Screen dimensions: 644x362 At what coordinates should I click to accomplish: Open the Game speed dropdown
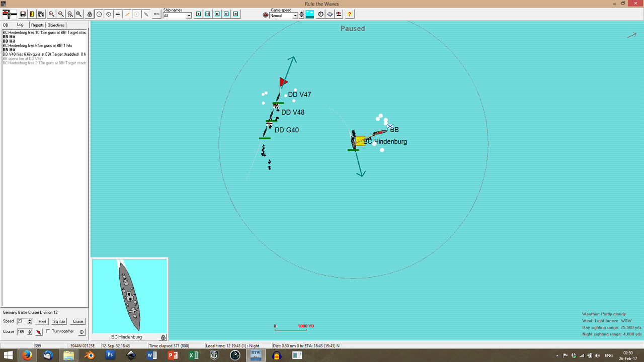[296, 16]
